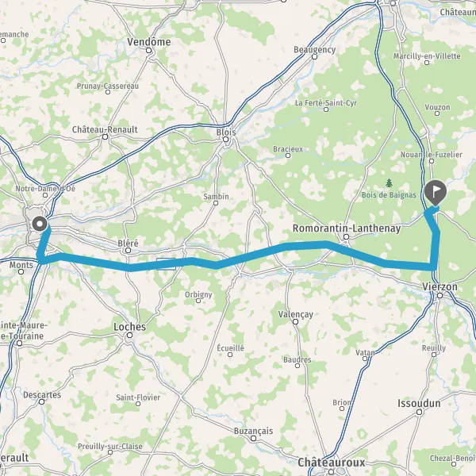476x476 pixels.
Task: Click the Valençay town marker
Action: tap(295, 321)
